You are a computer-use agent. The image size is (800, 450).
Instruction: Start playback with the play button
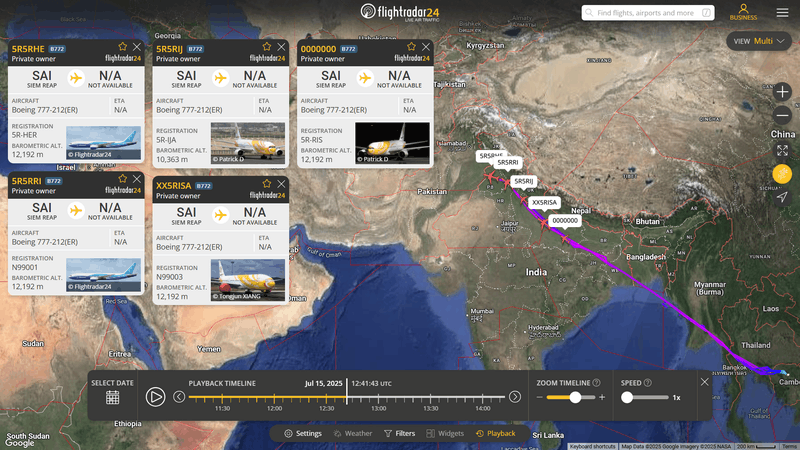(155, 396)
